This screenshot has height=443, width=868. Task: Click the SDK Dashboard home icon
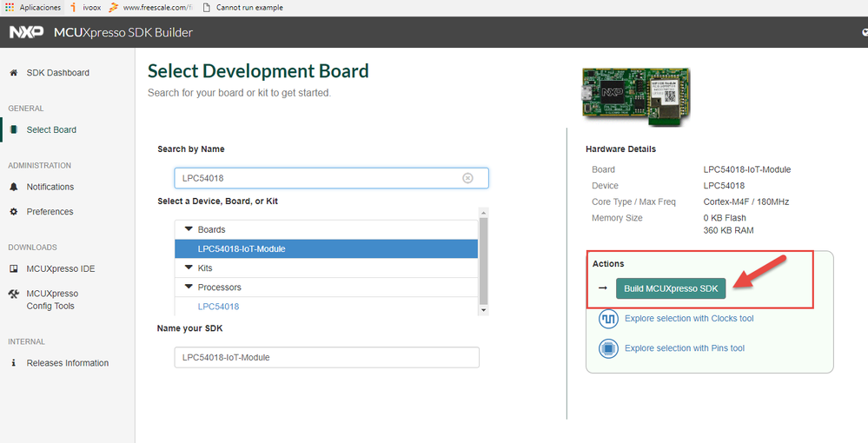tap(13, 73)
